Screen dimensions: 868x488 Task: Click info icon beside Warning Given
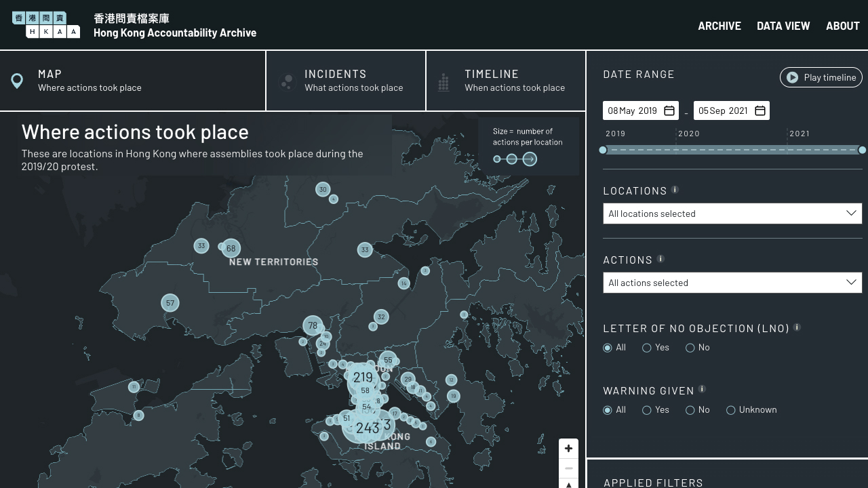(702, 389)
